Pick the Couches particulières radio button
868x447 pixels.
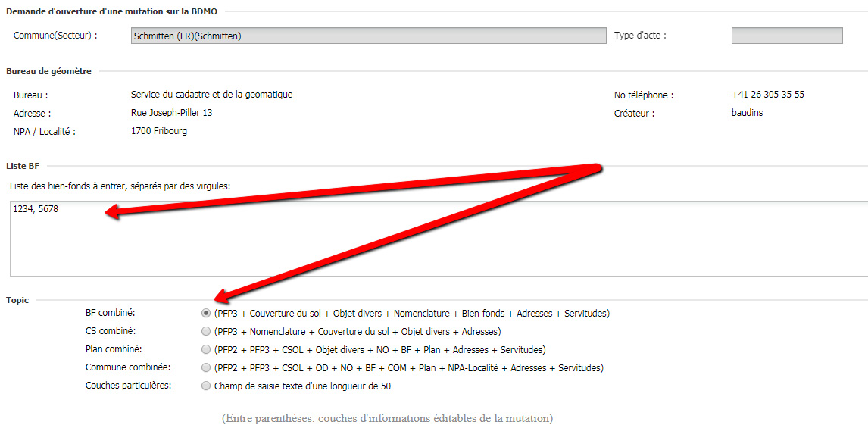(x=206, y=386)
